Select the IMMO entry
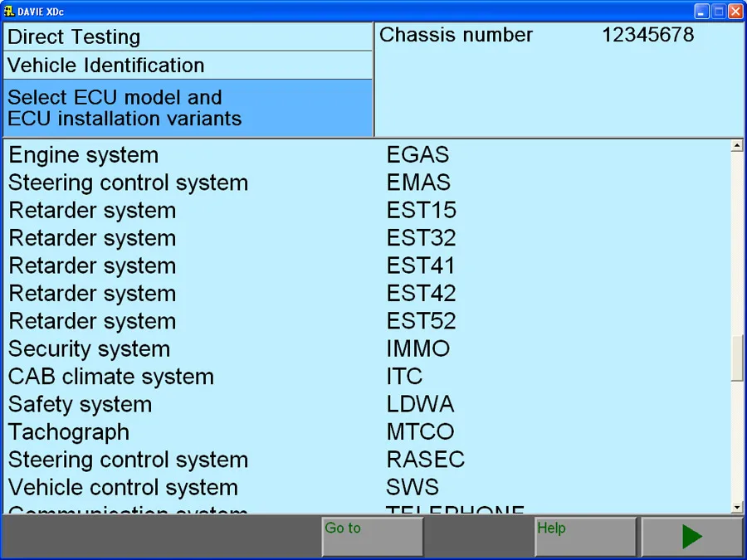747x560 pixels. (x=417, y=348)
